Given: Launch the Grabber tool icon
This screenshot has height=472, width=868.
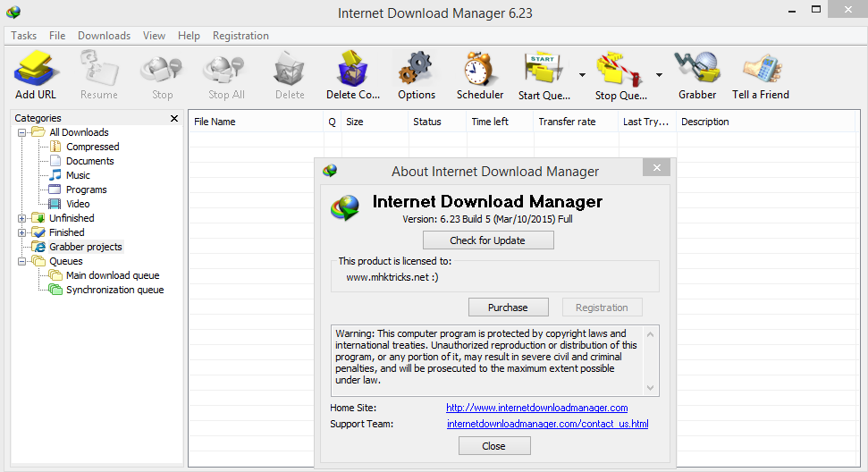Looking at the screenshot, I should 697,69.
